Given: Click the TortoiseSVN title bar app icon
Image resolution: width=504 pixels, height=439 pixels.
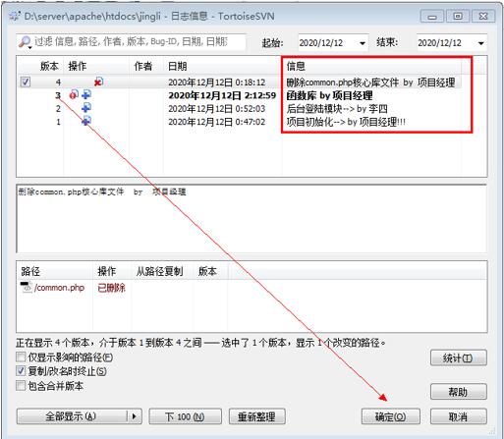Looking at the screenshot, I should [15, 16].
